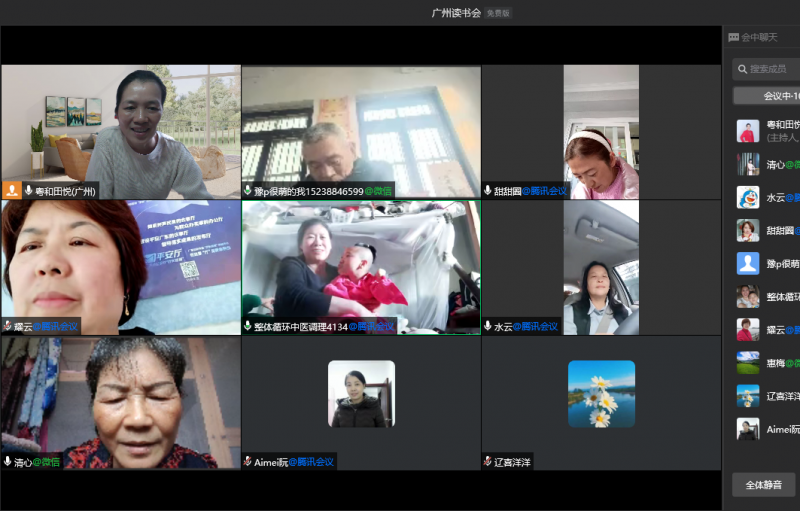Click the chat bubble icon in panel header

734,37
